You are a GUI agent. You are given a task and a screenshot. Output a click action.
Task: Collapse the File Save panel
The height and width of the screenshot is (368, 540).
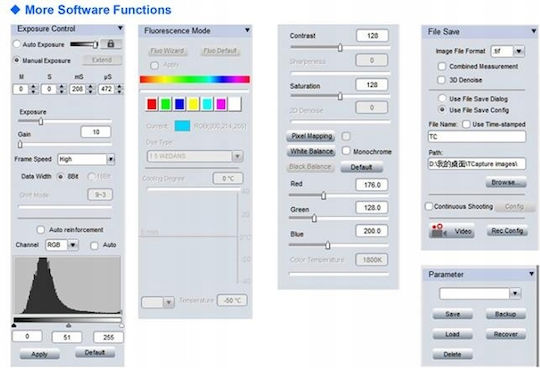tap(533, 31)
